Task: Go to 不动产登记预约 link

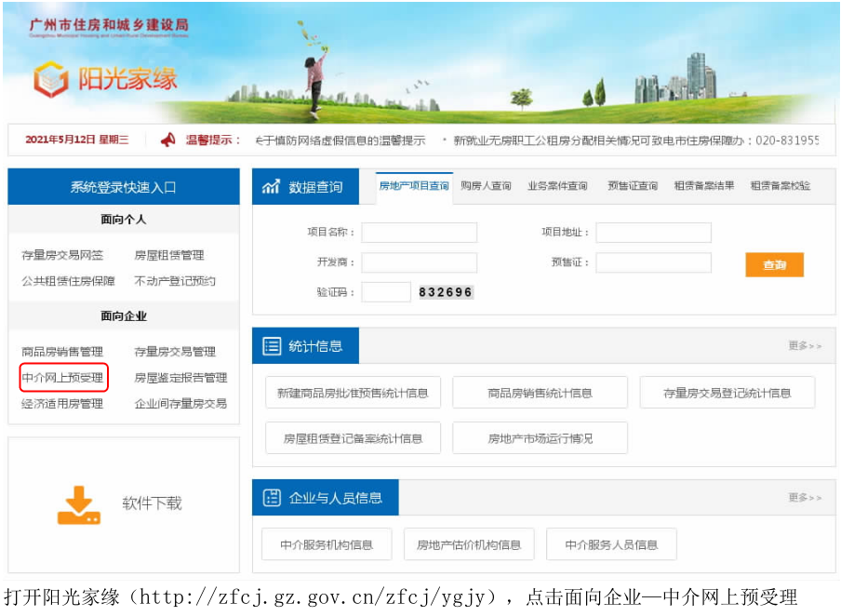Action: (x=175, y=281)
